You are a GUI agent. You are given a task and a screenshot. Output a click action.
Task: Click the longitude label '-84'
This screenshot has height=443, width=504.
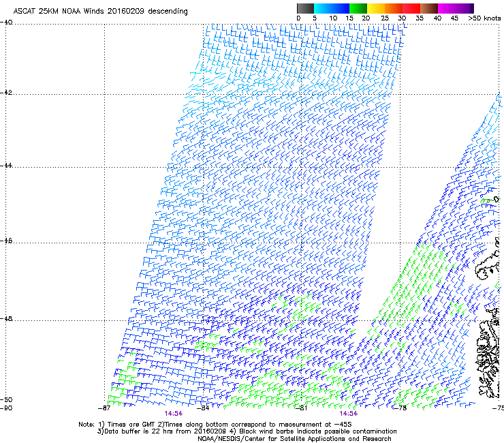point(203,408)
